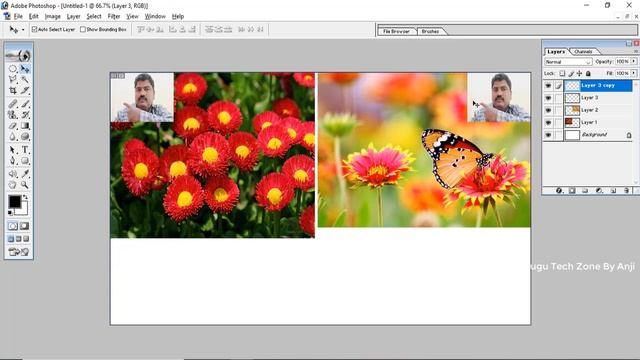Open the Edit menu
The image size is (640, 360).
point(33,16)
